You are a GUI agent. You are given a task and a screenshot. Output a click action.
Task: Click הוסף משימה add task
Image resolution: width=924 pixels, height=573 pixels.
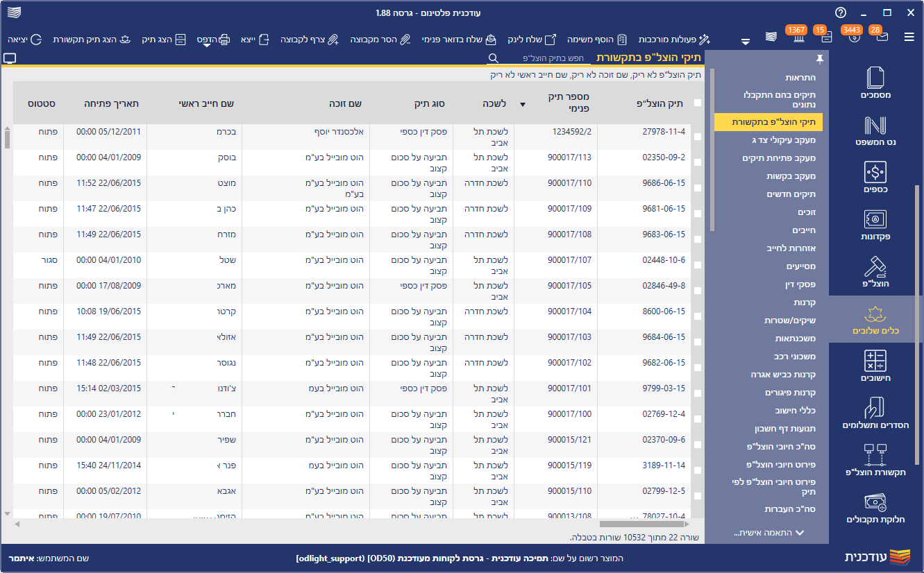coord(597,40)
